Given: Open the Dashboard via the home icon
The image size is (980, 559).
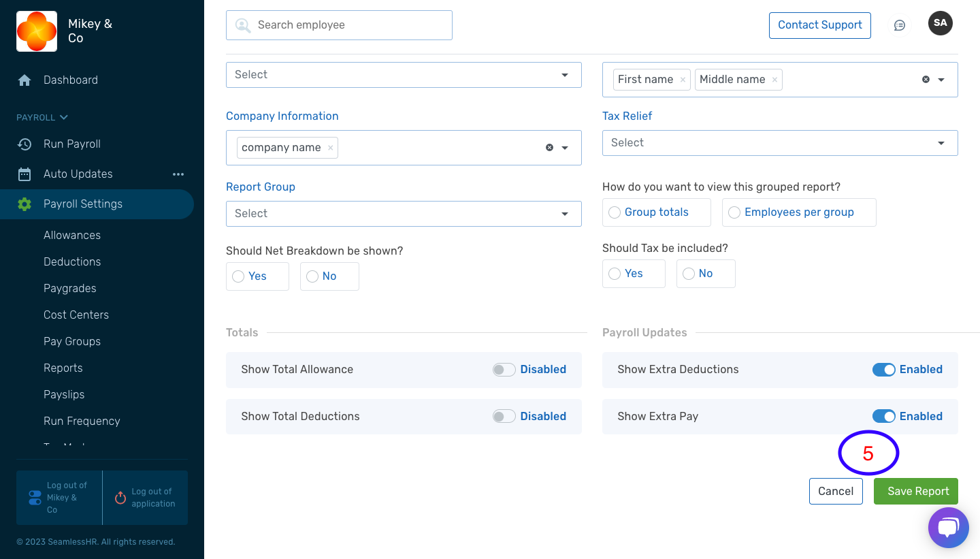Looking at the screenshot, I should point(25,80).
